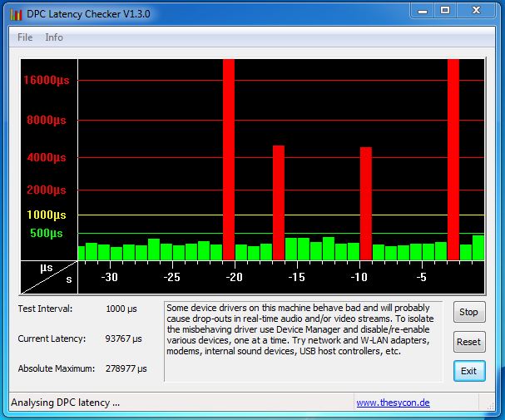The image size is (505, 420).
Task: Click the Current Latency value 93767 µs
Action: (x=124, y=338)
